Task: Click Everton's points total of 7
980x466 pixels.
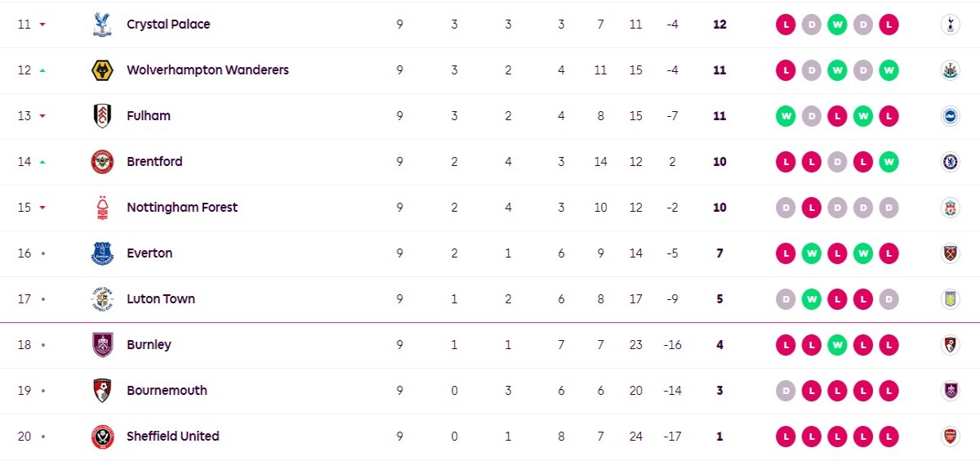Action: 719,253
